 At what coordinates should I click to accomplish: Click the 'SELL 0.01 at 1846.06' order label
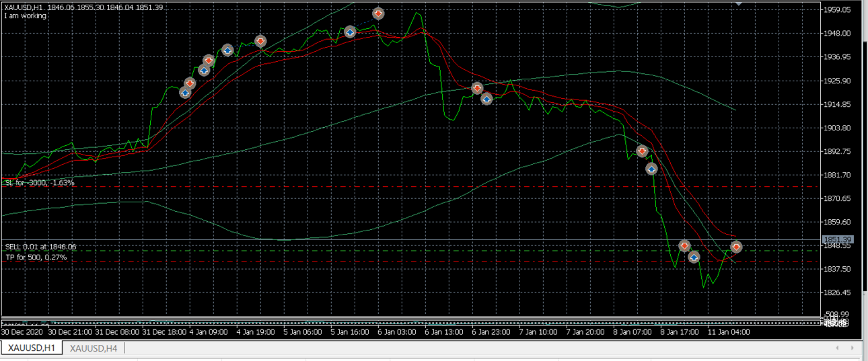pyautogui.click(x=41, y=247)
